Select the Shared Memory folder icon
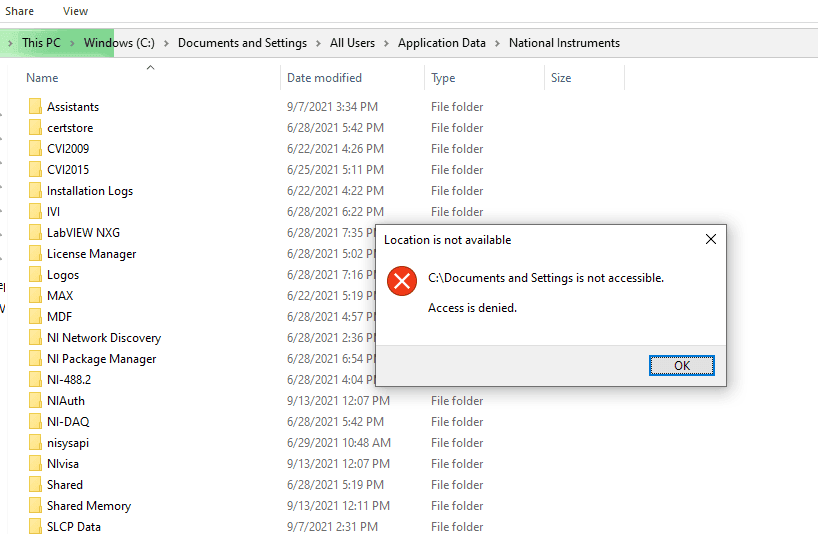Screen dimensions: 818x534 [35, 506]
